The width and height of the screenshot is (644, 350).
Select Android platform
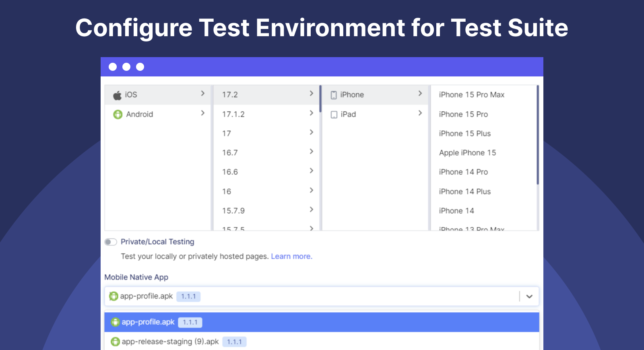157,114
